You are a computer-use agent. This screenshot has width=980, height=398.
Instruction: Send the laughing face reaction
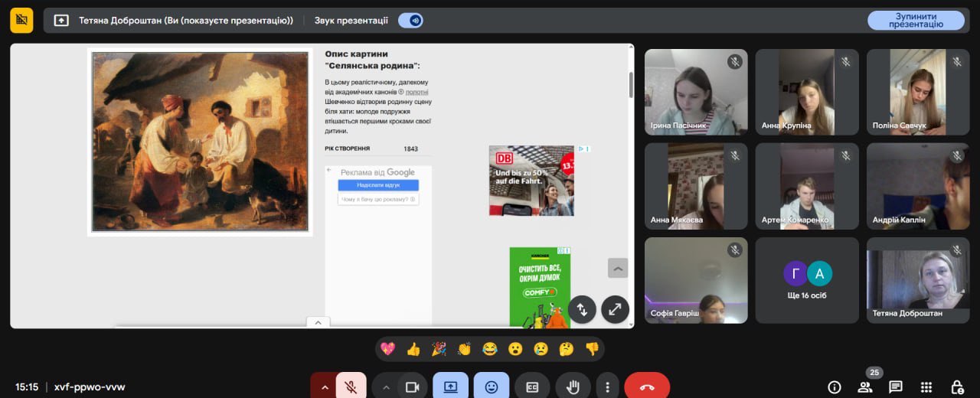(490, 349)
